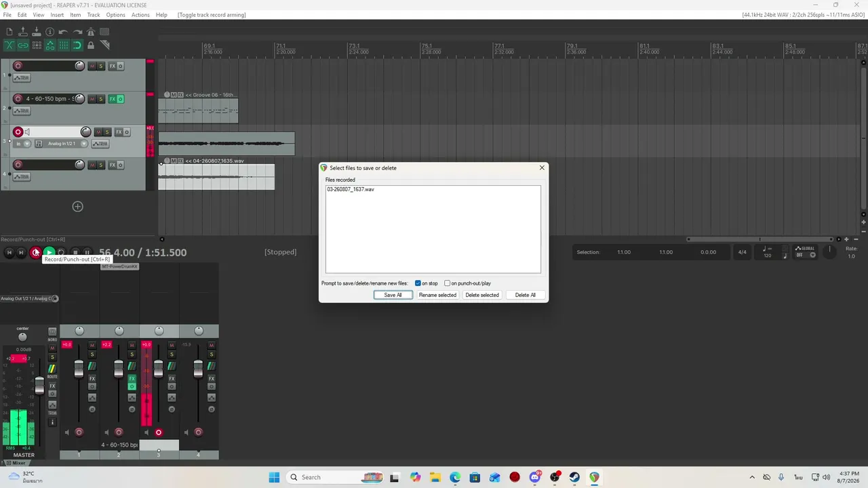Arm track 1 for recording
The image size is (868, 488).
(18, 66)
